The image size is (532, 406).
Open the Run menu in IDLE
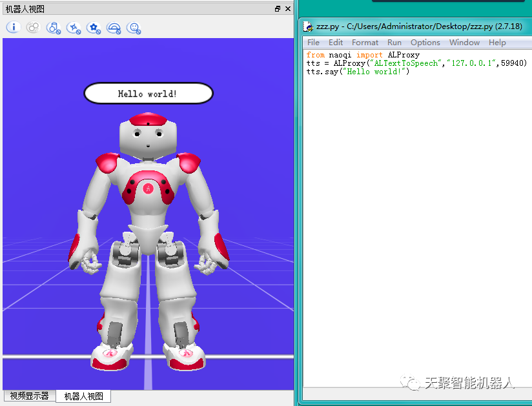click(394, 43)
